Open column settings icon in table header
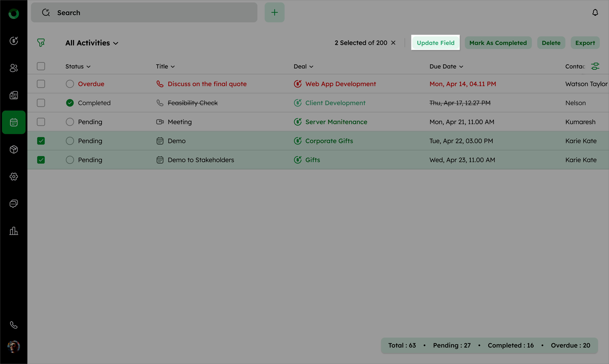The height and width of the screenshot is (364, 609). (x=595, y=66)
